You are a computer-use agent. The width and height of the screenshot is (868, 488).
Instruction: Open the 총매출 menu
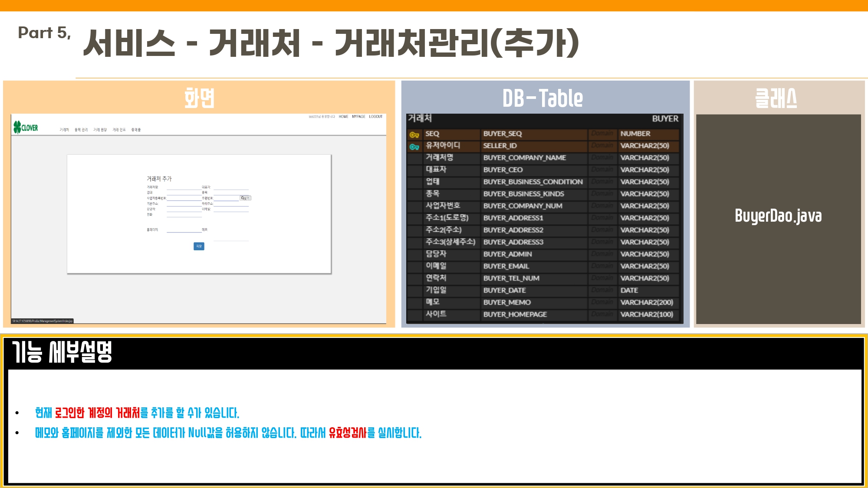136,130
